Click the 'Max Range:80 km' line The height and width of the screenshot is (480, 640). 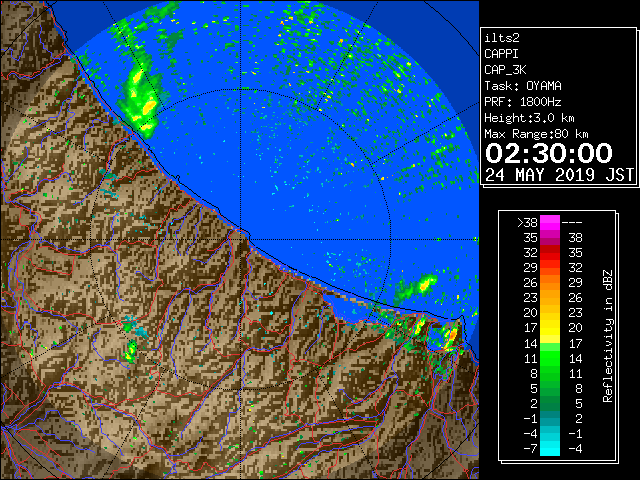[536, 134]
